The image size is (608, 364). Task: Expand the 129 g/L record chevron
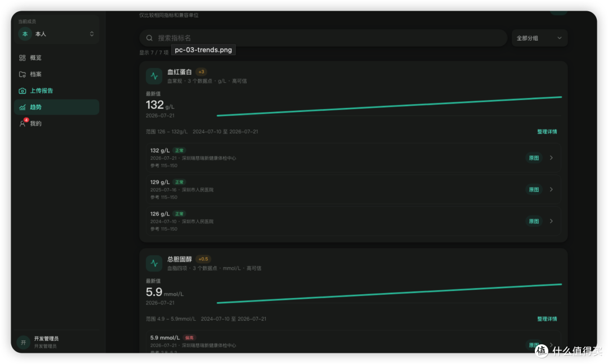(551, 190)
